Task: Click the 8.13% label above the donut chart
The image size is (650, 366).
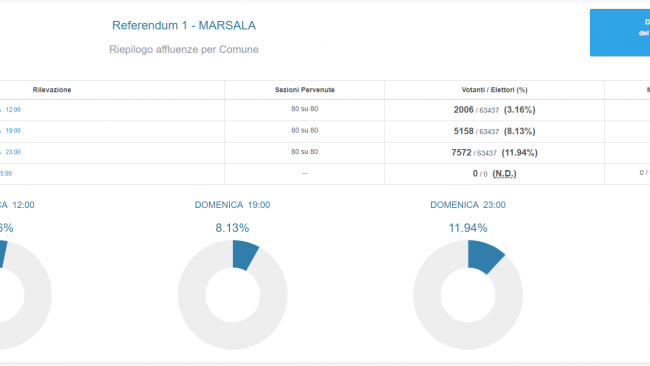Action: point(232,228)
